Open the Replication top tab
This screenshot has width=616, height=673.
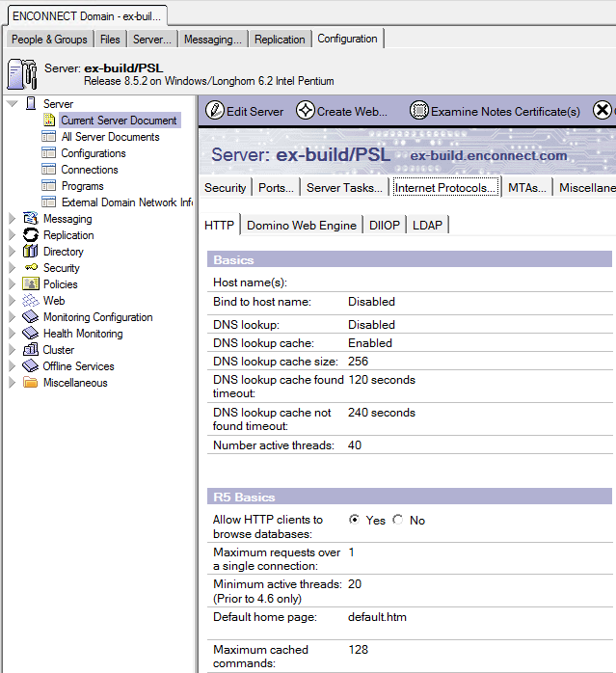[x=280, y=40]
